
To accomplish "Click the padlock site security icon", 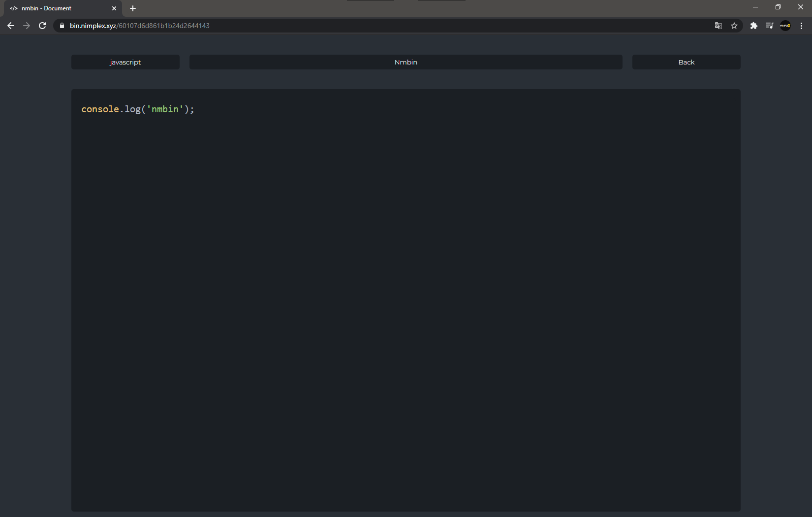I will [x=61, y=25].
